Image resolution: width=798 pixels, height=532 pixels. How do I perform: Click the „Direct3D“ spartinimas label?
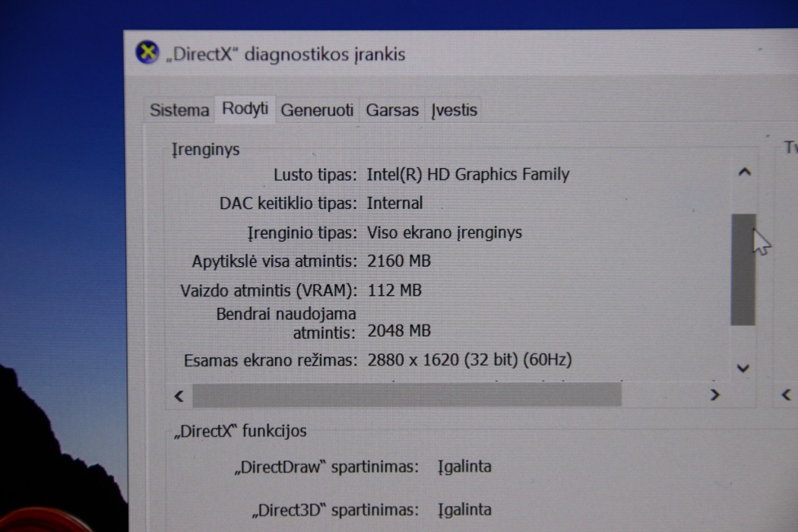coord(335,510)
